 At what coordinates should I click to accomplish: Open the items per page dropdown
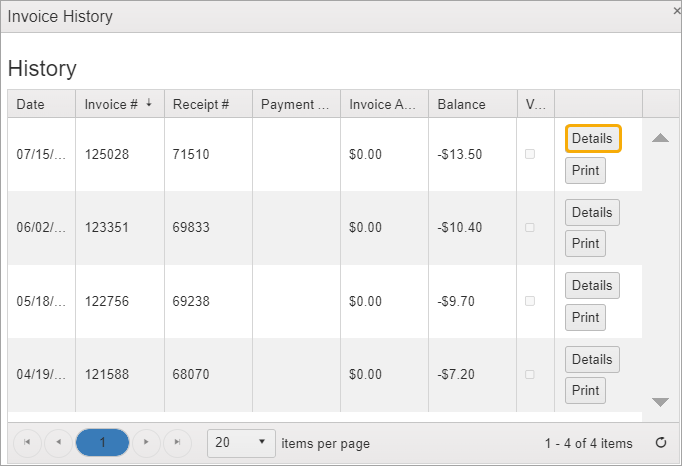(242, 442)
